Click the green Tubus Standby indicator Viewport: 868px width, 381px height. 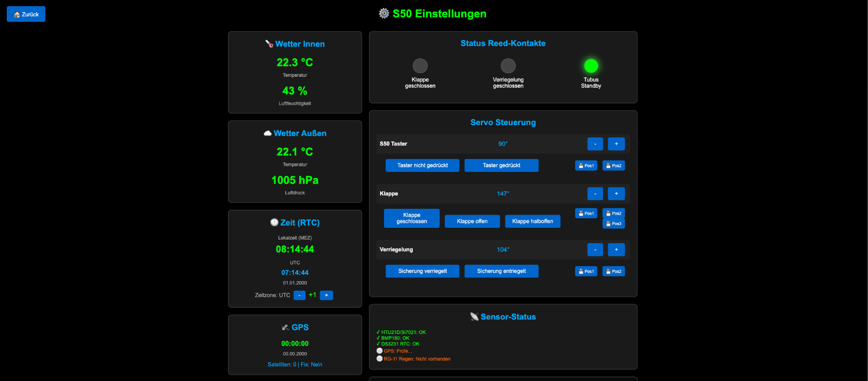(591, 66)
